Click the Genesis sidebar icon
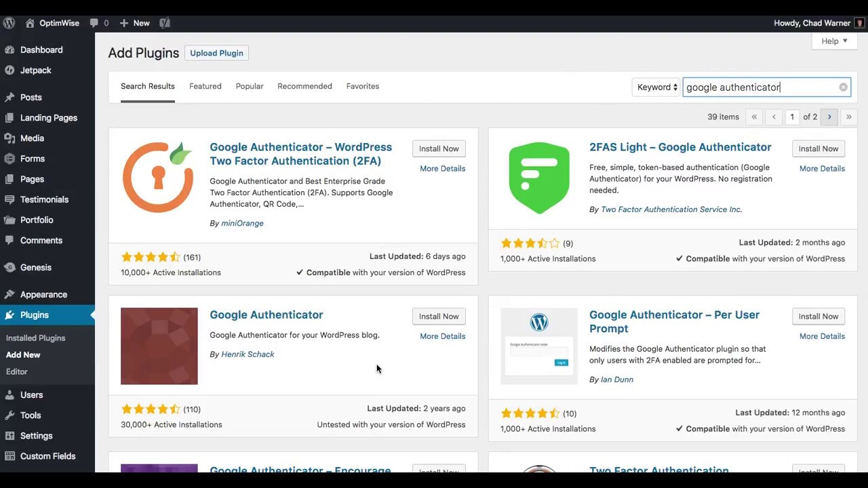 point(9,267)
